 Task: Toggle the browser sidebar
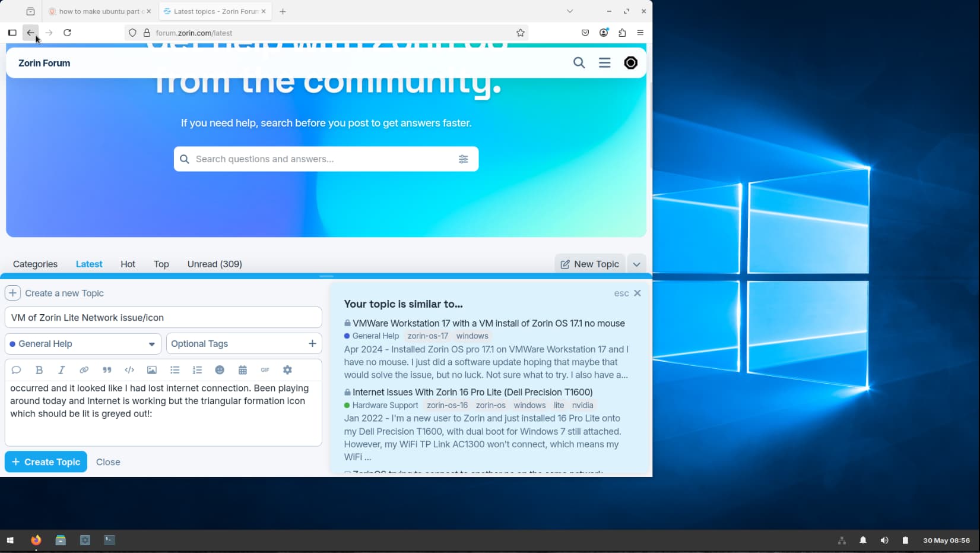pyautogui.click(x=12, y=33)
